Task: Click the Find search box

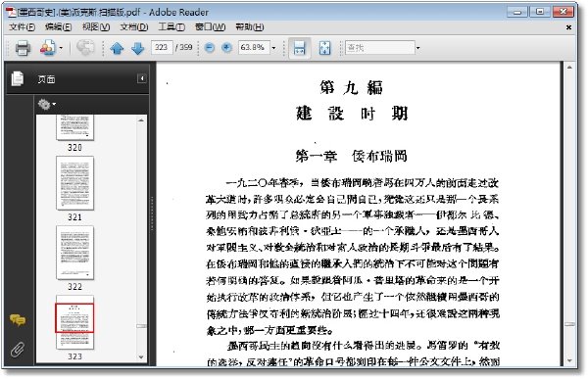Action: point(380,48)
